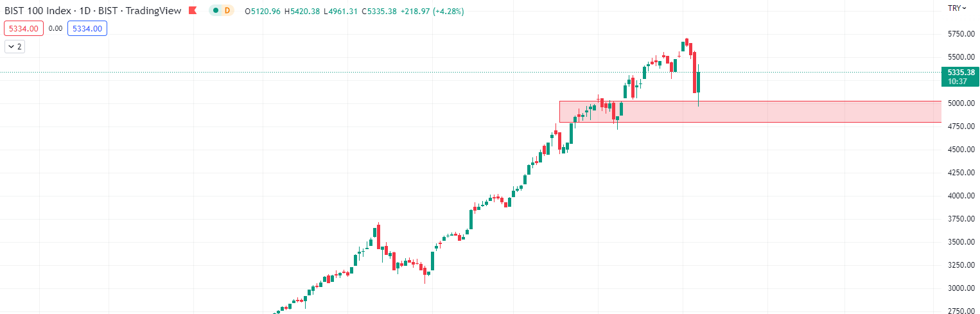Click the 5750.00 price scale label
The height and width of the screenshot is (314, 980).
[961, 34]
